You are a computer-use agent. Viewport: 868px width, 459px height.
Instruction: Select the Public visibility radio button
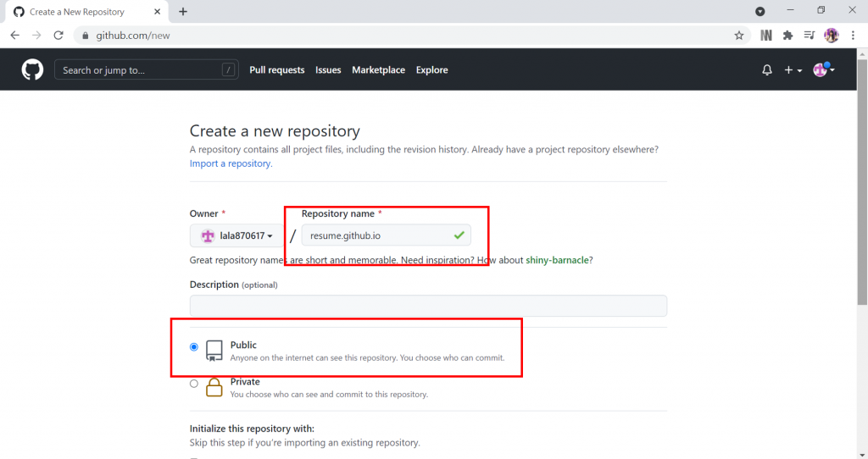[194, 346]
